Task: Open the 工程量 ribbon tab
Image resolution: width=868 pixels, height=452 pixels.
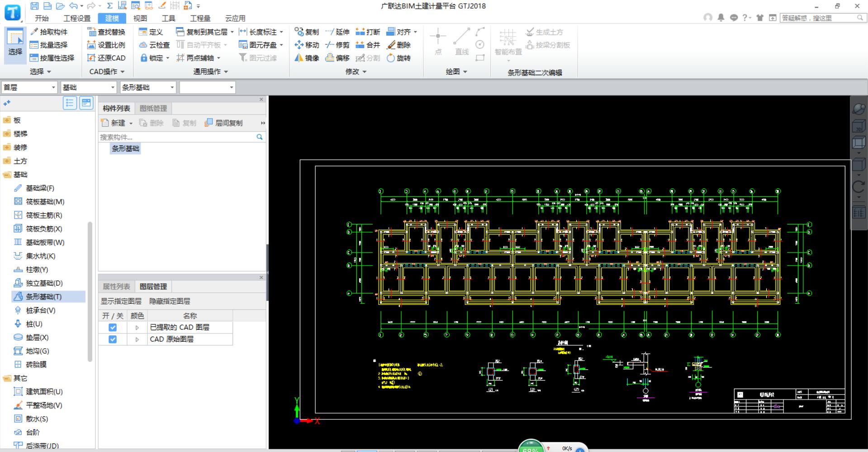Action: 200,18
